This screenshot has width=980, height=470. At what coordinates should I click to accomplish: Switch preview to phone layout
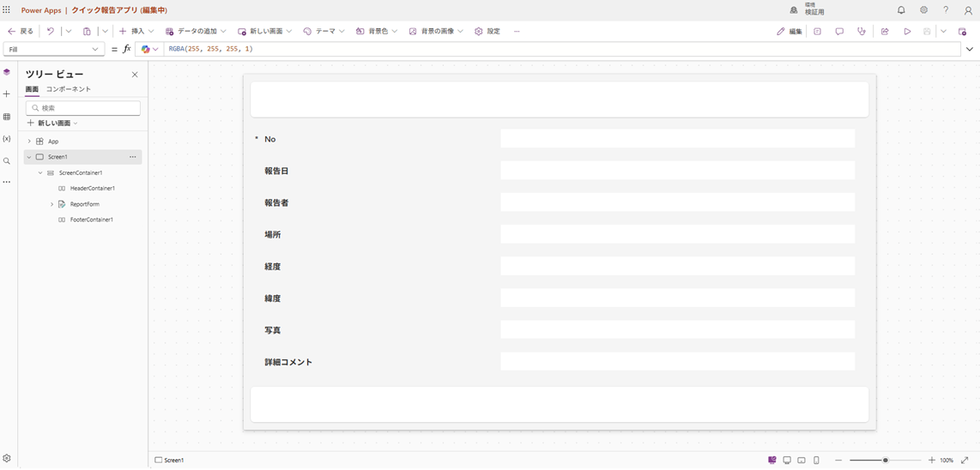coord(816,461)
